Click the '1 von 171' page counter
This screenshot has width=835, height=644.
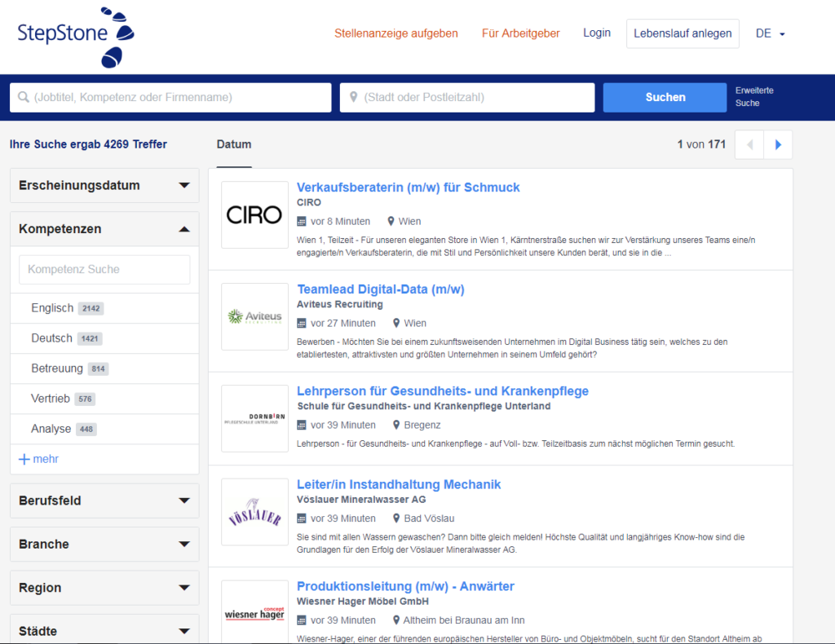tap(701, 145)
